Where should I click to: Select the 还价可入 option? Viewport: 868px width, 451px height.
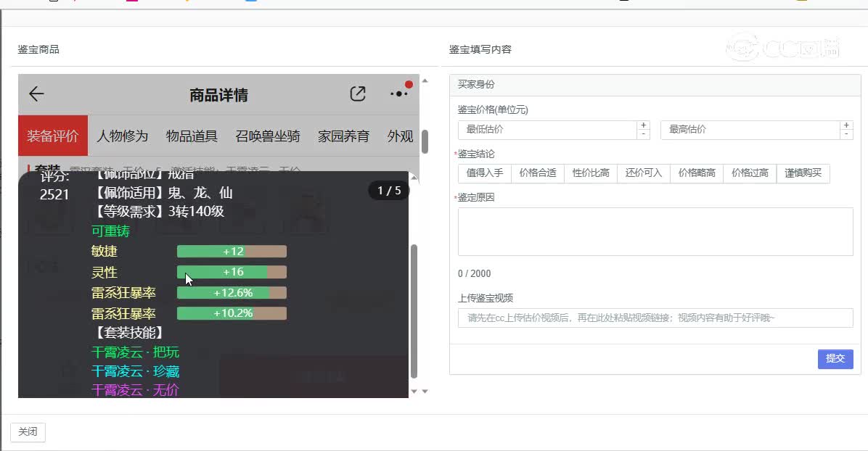[643, 173]
